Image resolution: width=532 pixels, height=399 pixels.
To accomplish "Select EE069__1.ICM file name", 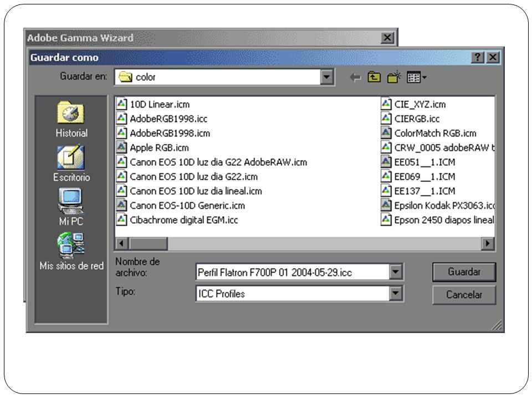I will [x=424, y=176].
